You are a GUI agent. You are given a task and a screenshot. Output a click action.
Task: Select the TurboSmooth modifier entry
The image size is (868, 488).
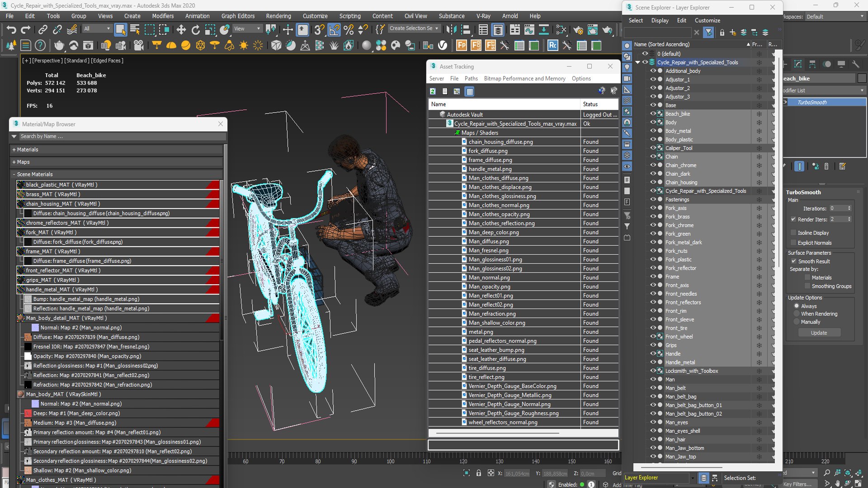coord(812,102)
